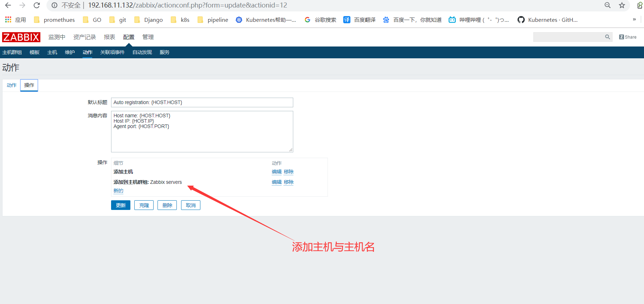Viewport: 644px width, 304px height.
Task: Open the Kubernetes GitHub bookmark
Action: 548,20
